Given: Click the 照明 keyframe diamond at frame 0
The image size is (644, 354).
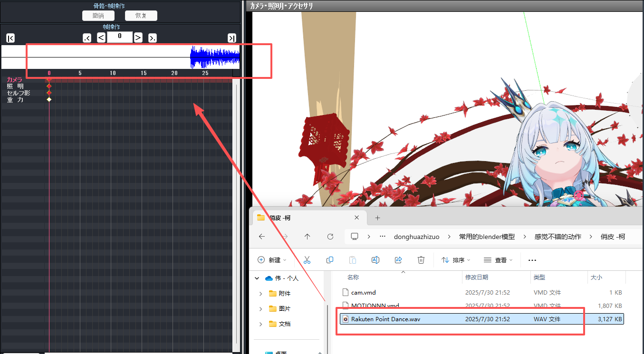Looking at the screenshot, I should pos(49,86).
